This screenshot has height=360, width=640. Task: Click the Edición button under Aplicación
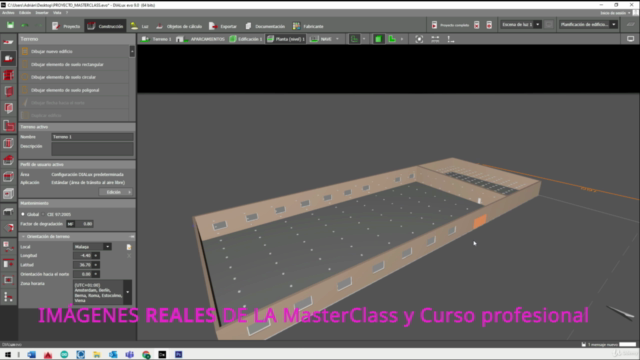[x=116, y=192]
